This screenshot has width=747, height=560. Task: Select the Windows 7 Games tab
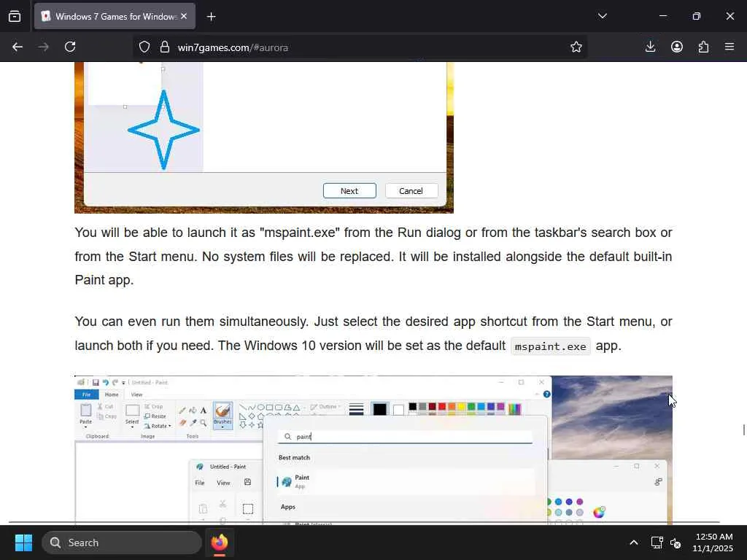(115, 16)
